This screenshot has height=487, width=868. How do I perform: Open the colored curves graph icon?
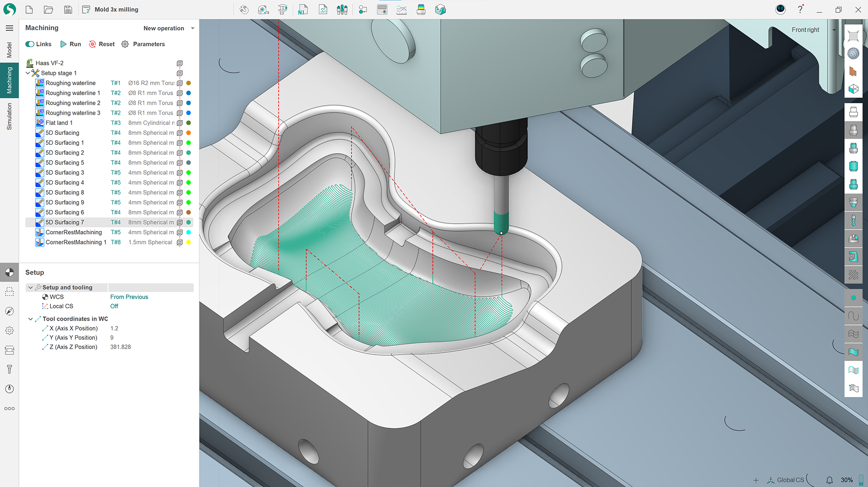[x=401, y=9]
